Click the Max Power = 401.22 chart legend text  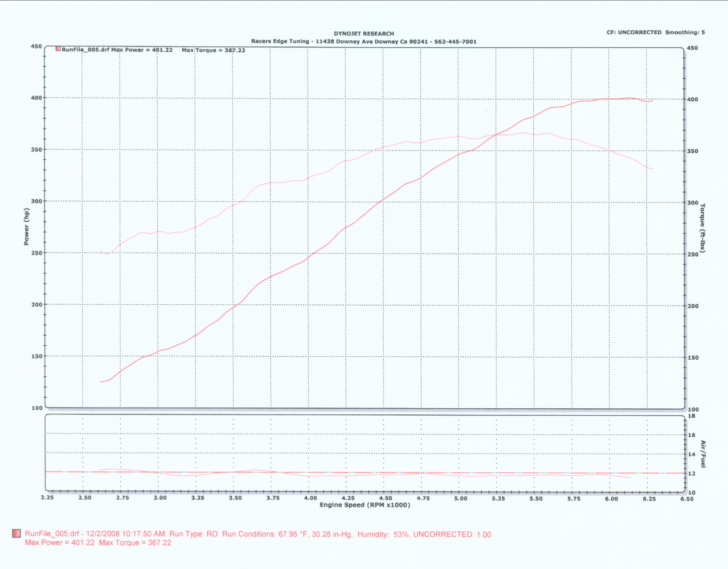point(142,50)
